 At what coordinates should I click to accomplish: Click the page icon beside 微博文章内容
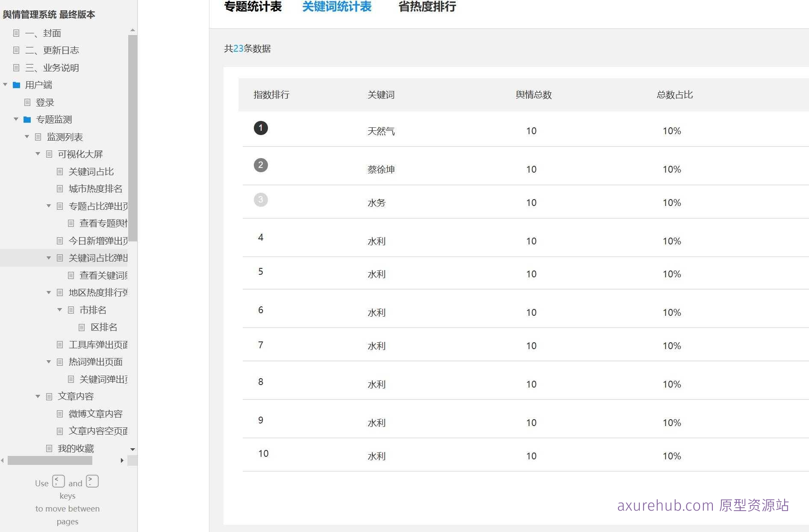(59, 413)
